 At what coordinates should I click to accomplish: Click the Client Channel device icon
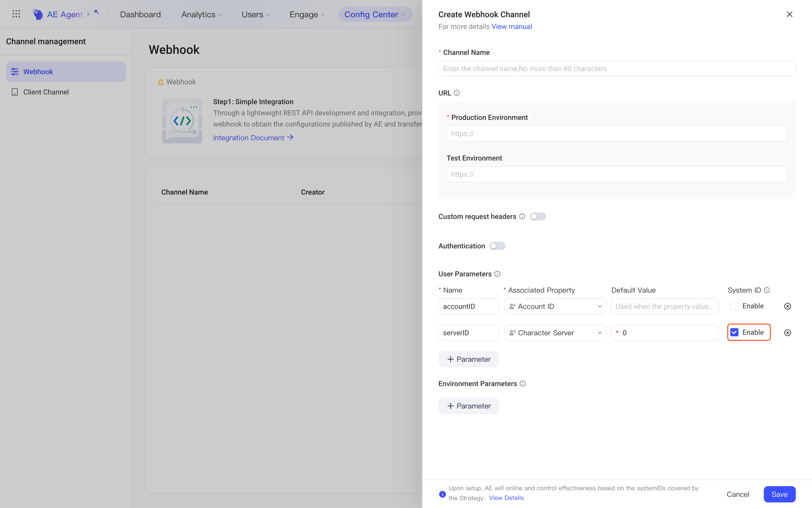tap(15, 92)
